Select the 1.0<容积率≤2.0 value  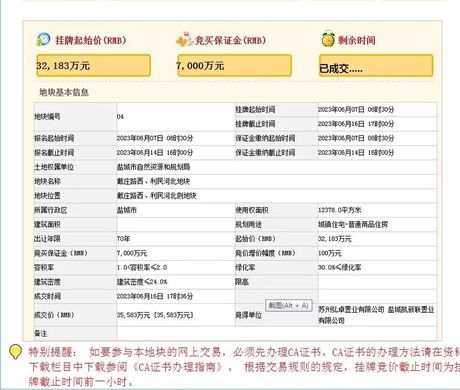[142, 268]
